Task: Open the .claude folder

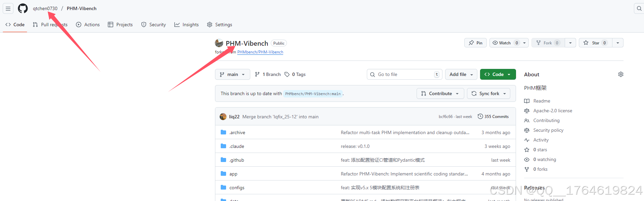Action: click(237, 146)
